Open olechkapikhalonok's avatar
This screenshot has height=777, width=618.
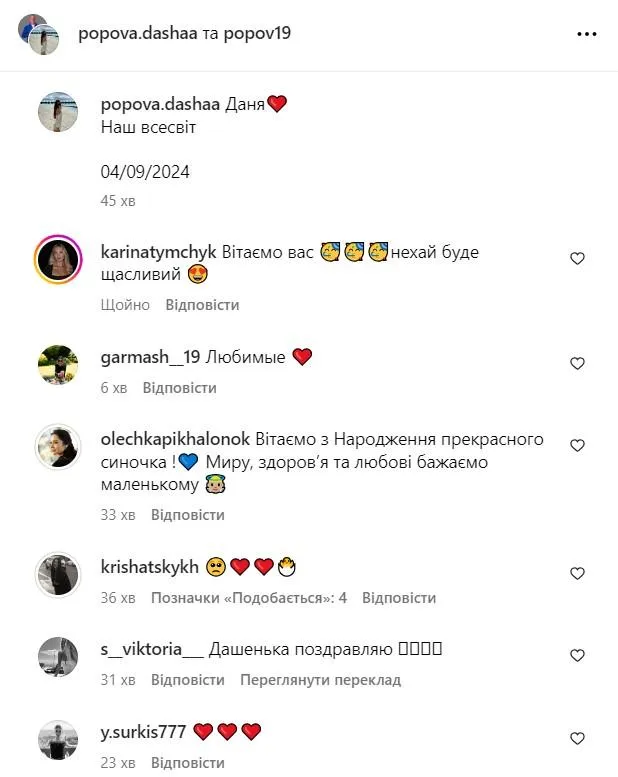coord(58,446)
